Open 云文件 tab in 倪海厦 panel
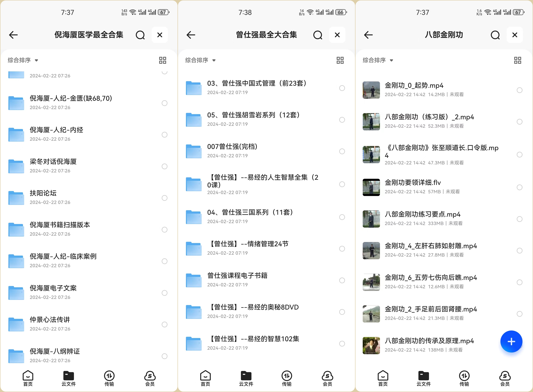533x392 pixels. [69, 378]
